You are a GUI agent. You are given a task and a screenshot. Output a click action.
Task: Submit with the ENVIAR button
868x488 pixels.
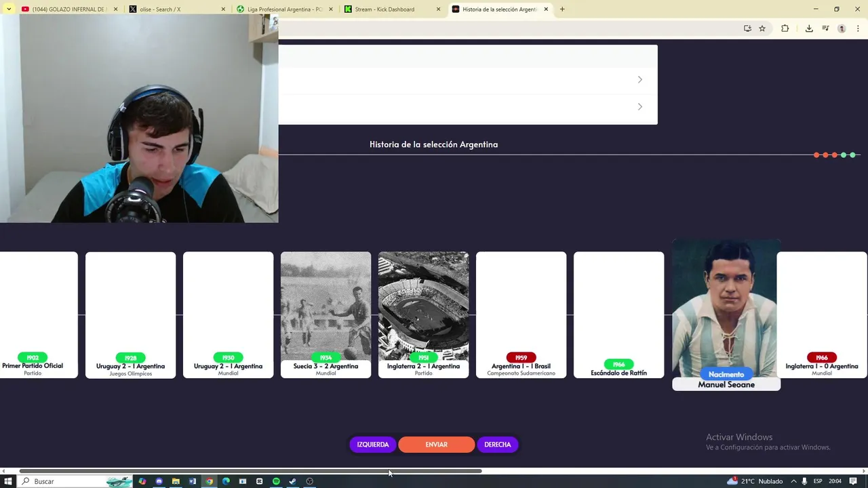[x=436, y=445]
